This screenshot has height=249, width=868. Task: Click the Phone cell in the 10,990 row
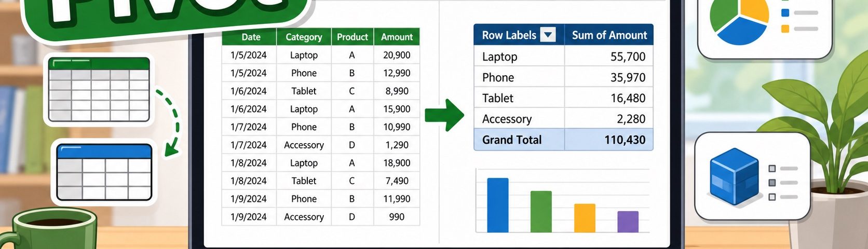click(304, 127)
